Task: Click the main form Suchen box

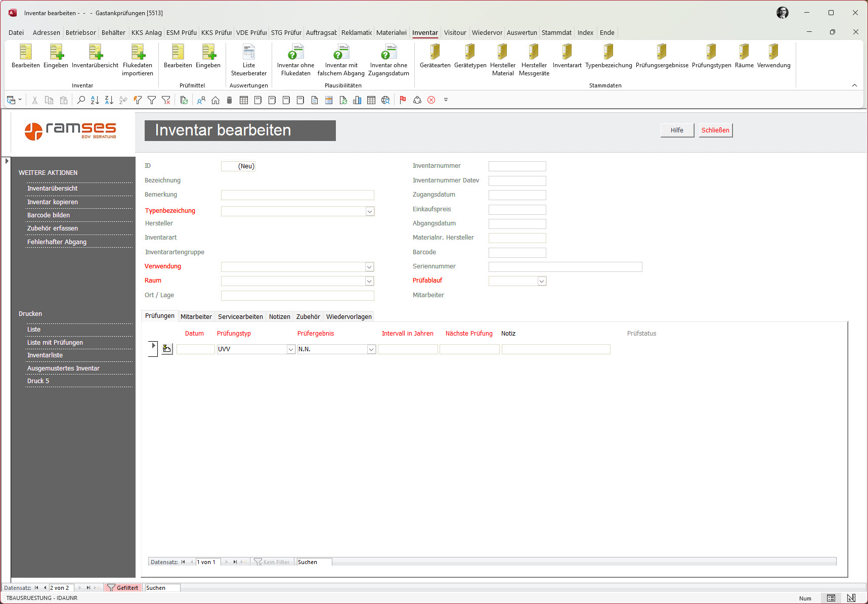Action: click(162, 588)
